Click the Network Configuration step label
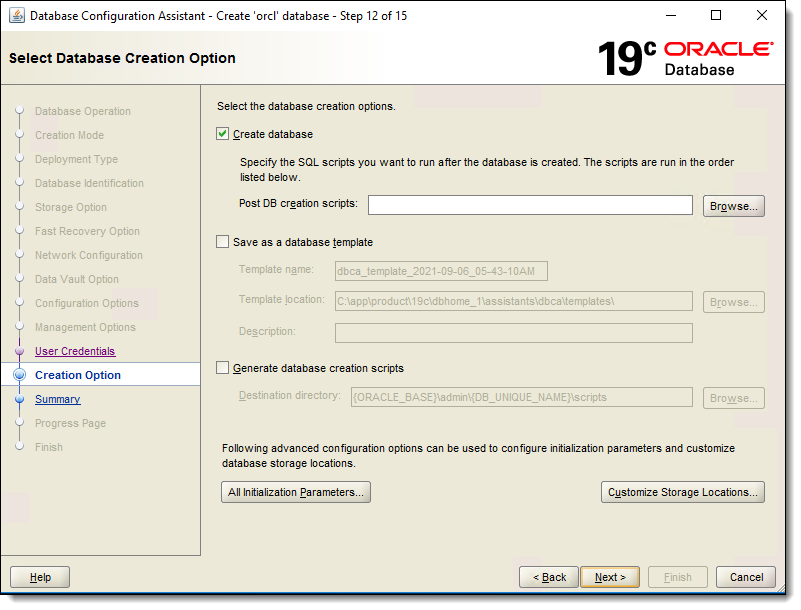 coord(89,255)
